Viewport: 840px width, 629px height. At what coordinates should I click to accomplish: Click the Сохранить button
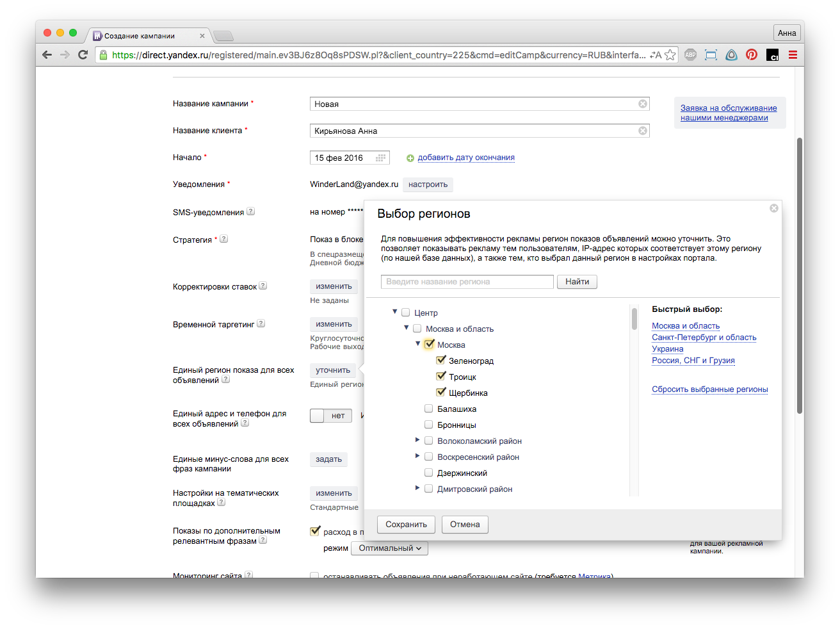406,525
